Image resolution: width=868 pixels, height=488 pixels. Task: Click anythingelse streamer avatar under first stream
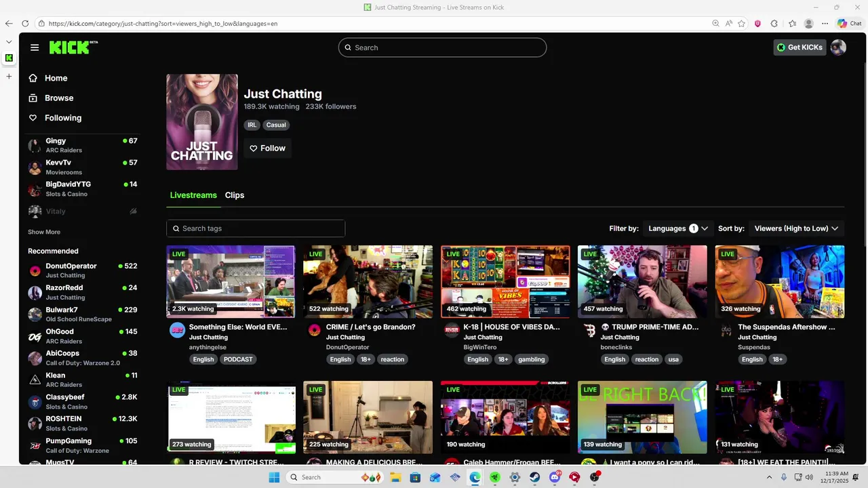(x=177, y=330)
